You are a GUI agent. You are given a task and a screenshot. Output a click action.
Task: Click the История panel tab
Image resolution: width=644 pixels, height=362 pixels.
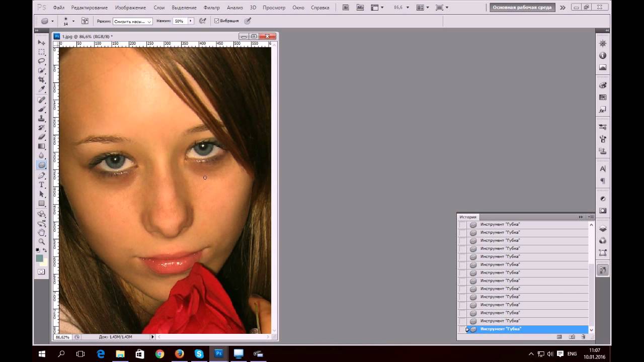467,217
